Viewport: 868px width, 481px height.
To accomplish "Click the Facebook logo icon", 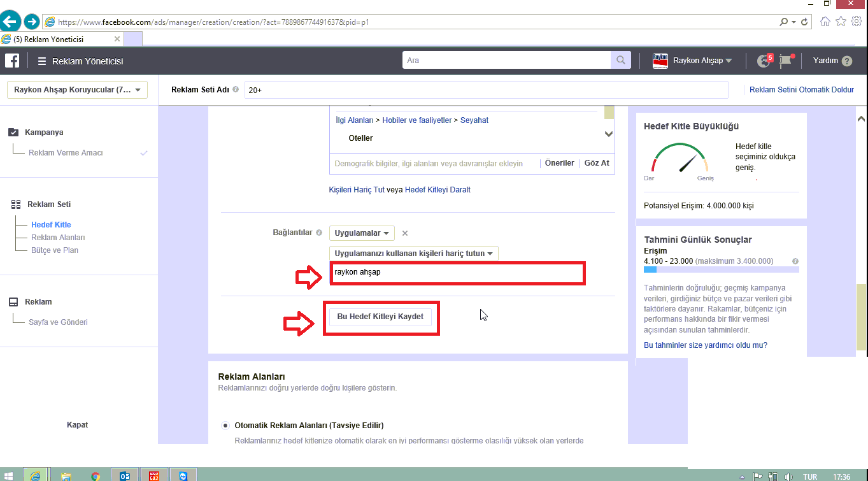I will click(12, 61).
